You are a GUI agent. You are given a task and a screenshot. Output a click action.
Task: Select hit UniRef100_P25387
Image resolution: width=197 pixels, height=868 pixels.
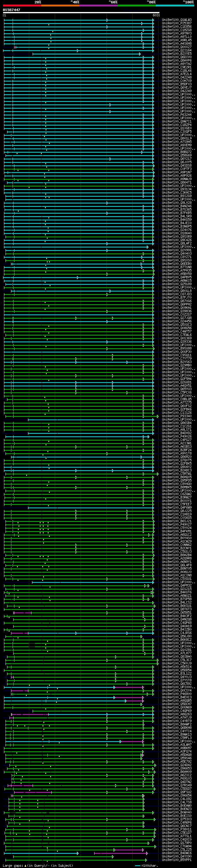(x=177, y=23)
